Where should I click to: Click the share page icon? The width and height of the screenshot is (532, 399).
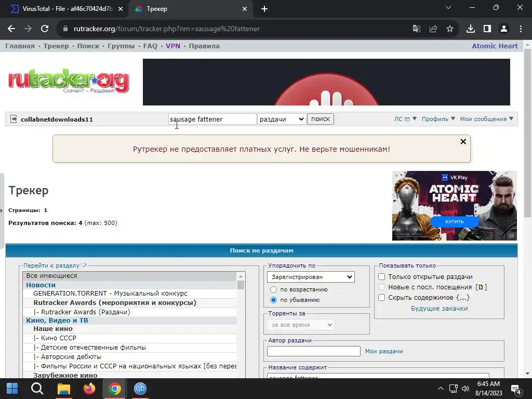coord(433,29)
